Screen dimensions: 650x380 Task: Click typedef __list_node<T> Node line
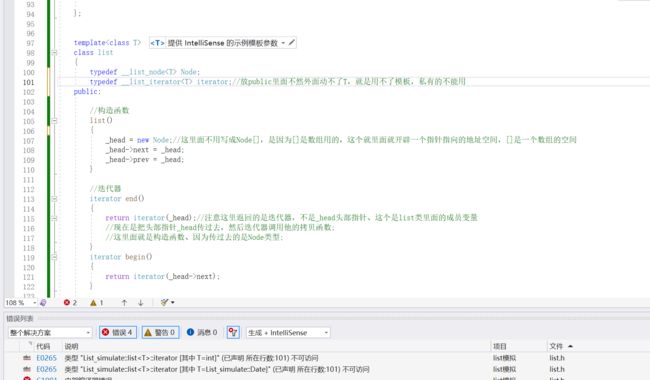tap(145, 72)
